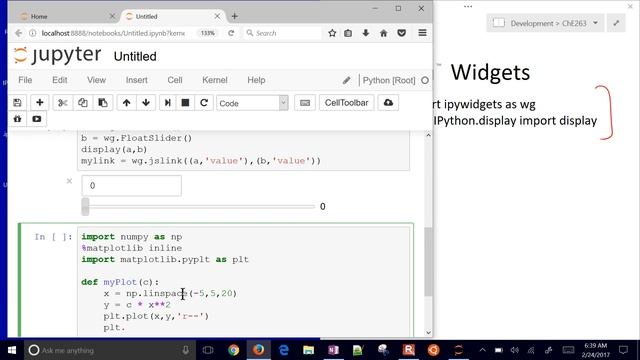The width and height of the screenshot is (640, 360).
Task: Open File Explorer from the taskbar
Action: point(309,350)
